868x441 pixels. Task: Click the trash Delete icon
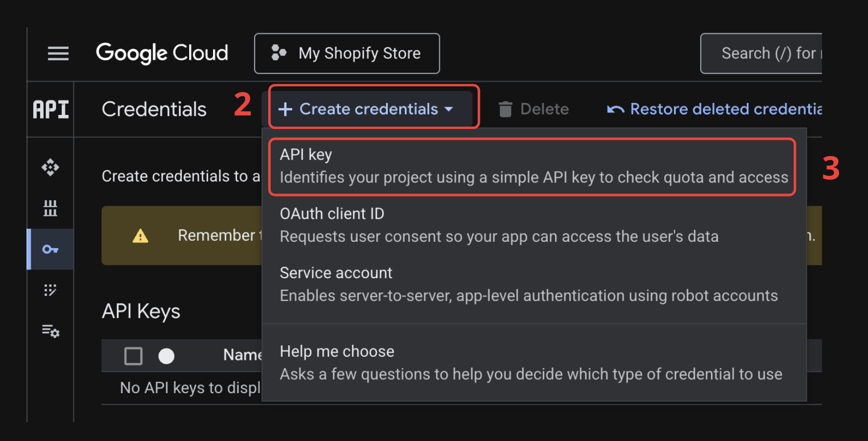[x=505, y=109]
